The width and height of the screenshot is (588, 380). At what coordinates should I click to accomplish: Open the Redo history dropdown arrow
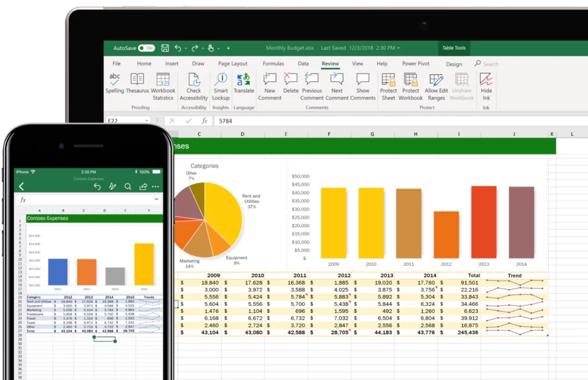(x=203, y=48)
